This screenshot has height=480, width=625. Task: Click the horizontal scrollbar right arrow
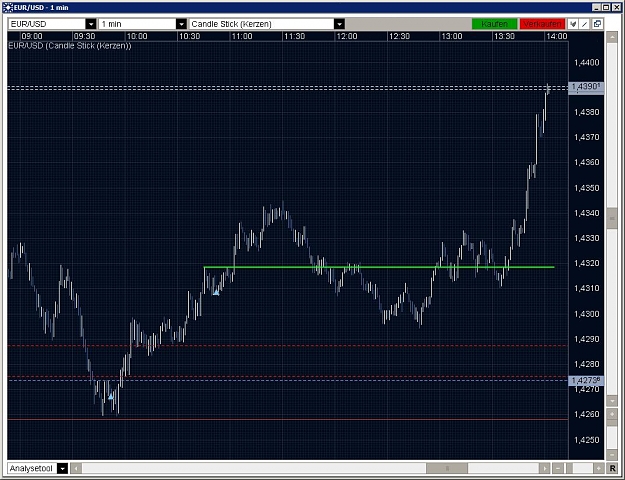[x=544, y=468]
